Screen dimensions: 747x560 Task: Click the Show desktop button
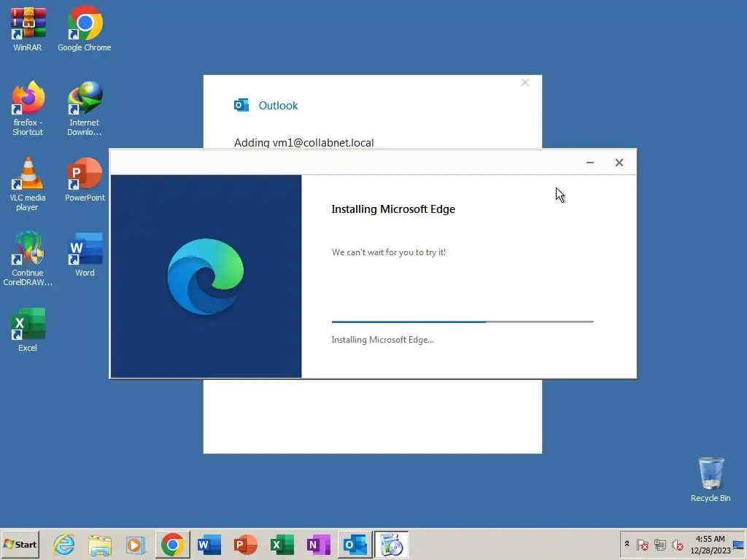click(x=739, y=544)
